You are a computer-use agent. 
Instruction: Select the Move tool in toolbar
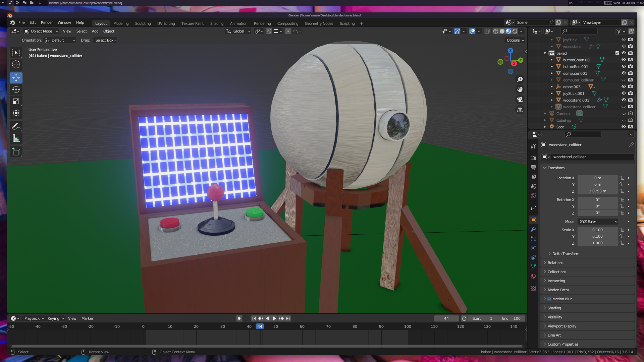click(x=16, y=78)
